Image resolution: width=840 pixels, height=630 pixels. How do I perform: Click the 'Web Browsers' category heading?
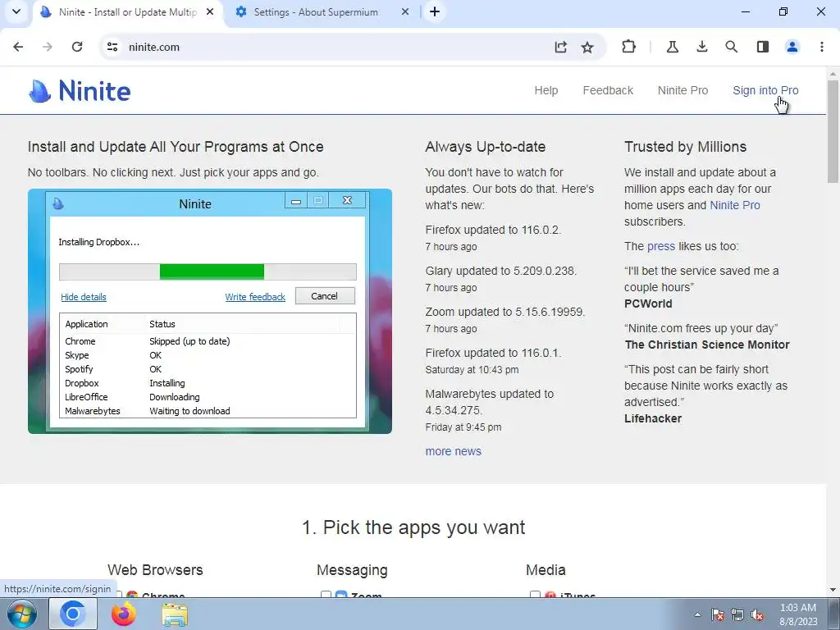tap(155, 570)
